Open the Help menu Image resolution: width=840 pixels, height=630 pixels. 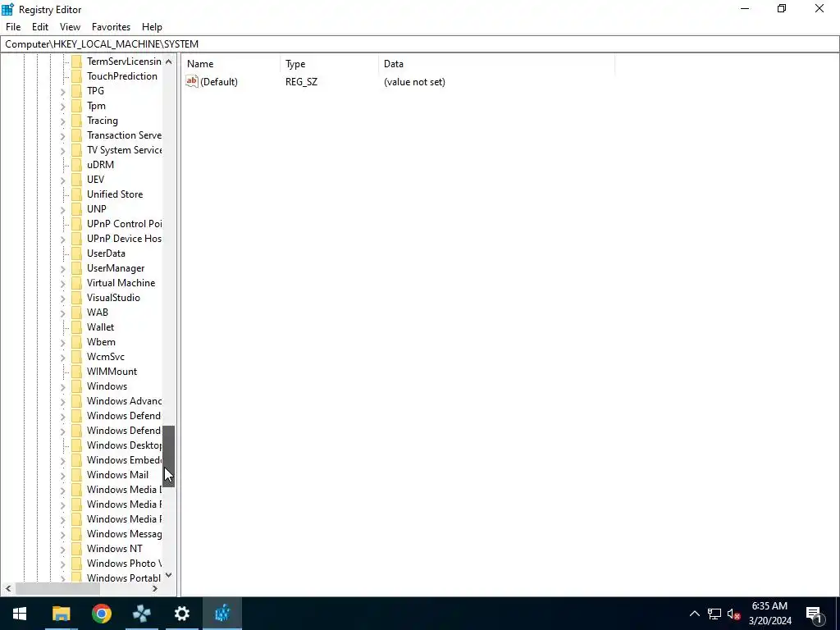152,27
